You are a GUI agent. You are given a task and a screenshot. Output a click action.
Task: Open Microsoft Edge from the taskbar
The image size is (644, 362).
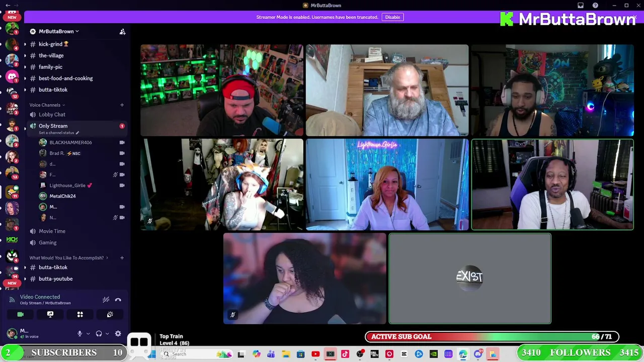(x=463, y=354)
